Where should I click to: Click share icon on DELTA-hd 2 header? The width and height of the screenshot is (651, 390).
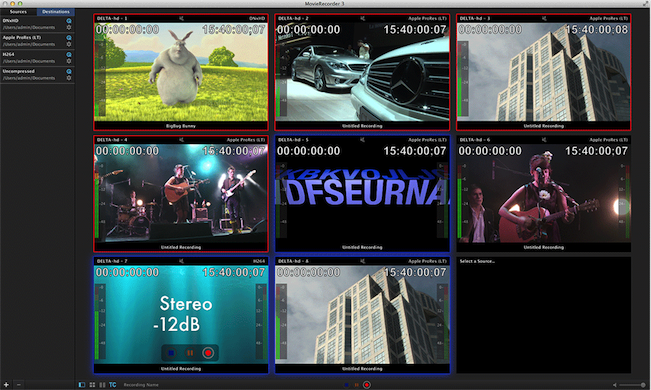tap(362, 19)
